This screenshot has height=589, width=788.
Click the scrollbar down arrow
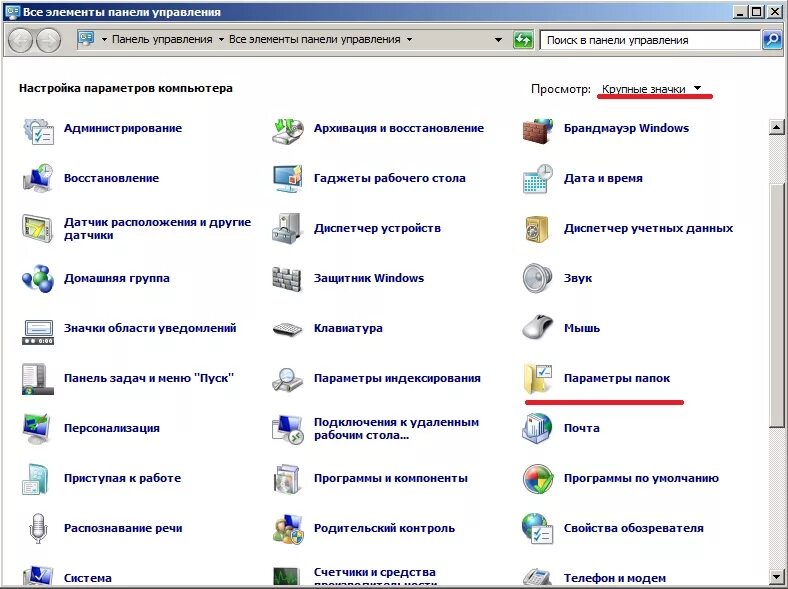pos(776,576)
